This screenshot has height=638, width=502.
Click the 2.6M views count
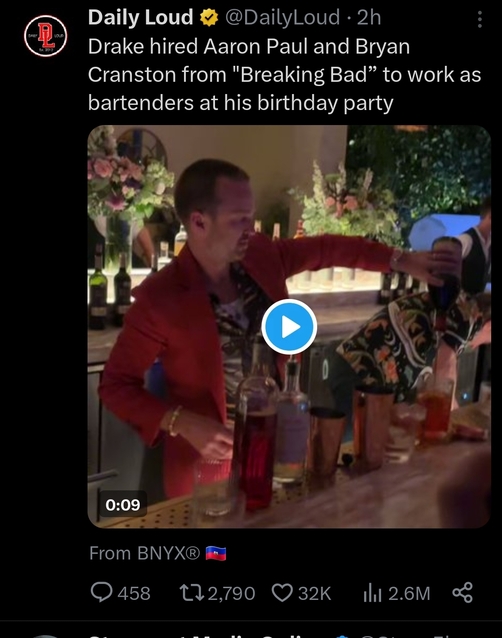tap(409, 593)
